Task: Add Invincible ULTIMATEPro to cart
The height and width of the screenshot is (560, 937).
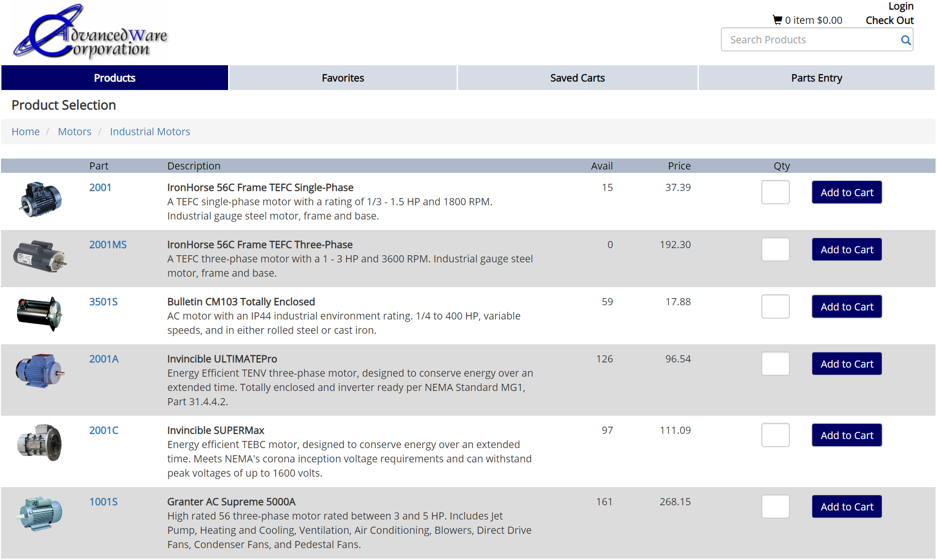Action: click(847, 364)
